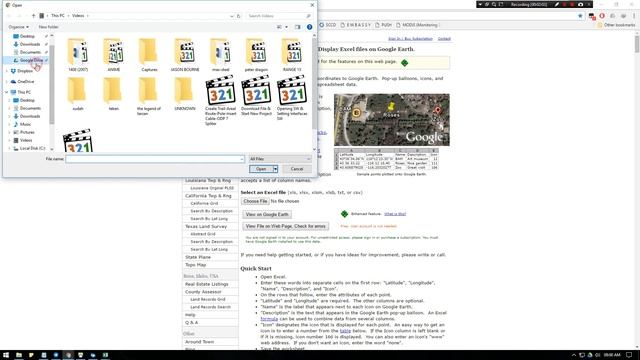Image resolution: width=640 pixels, height=360 pixels.
Task: Select Dropbox in the navigation pane
Action: [x=25, y=71]
